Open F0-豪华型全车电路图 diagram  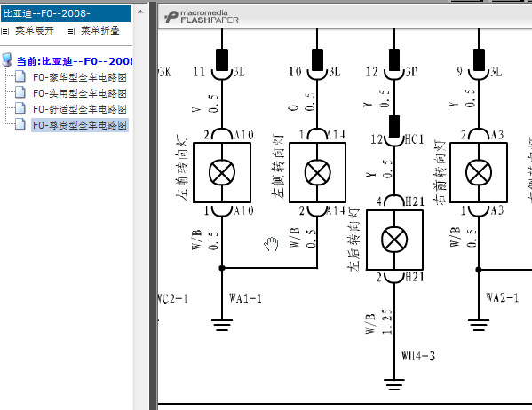80,77
